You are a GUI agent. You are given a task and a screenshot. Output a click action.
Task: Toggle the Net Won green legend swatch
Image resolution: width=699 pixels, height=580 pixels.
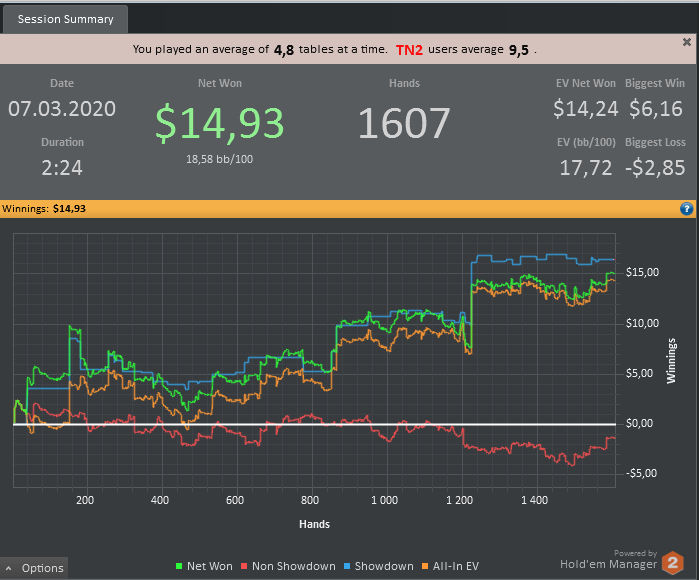(179, 566)
